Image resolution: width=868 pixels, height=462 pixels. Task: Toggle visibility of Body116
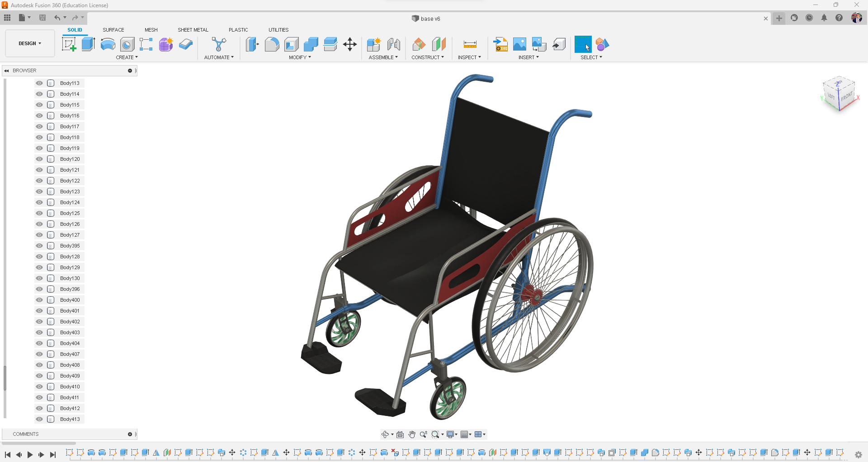tap(39, 116)
